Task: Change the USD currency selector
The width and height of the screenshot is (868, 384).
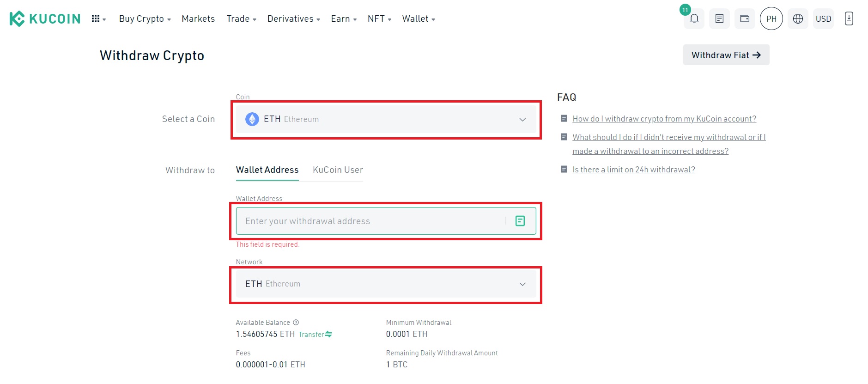Action: 823,19
